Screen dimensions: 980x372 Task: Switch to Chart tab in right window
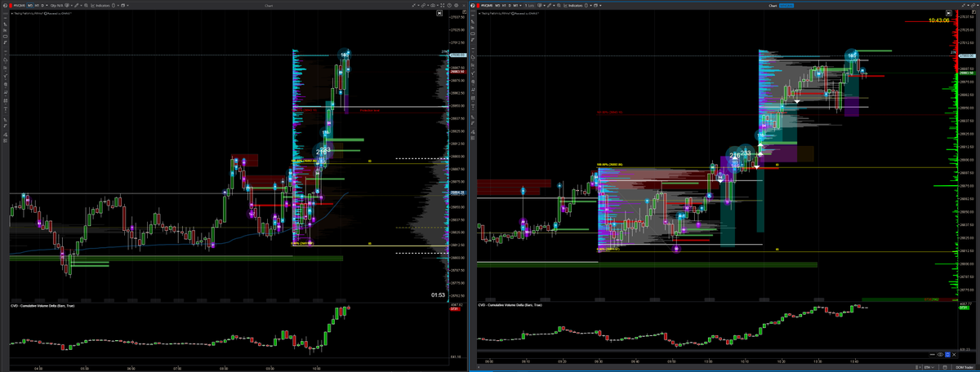(x=773, y=6)
